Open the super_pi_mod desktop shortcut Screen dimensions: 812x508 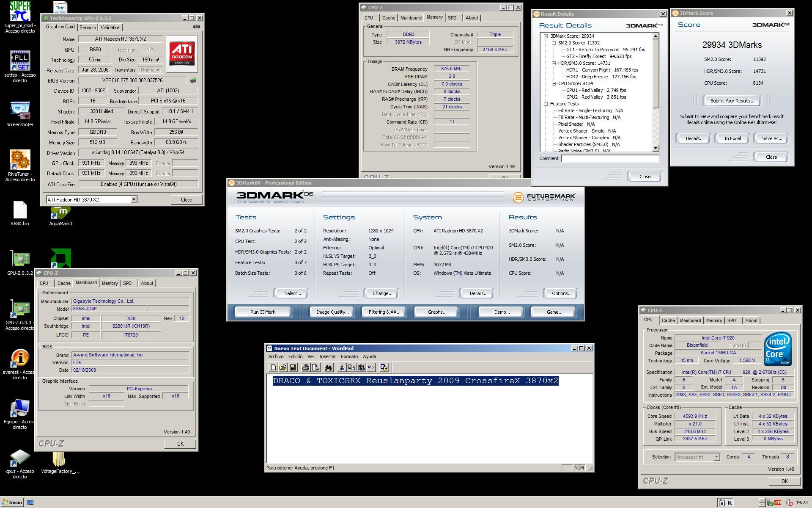20,17
